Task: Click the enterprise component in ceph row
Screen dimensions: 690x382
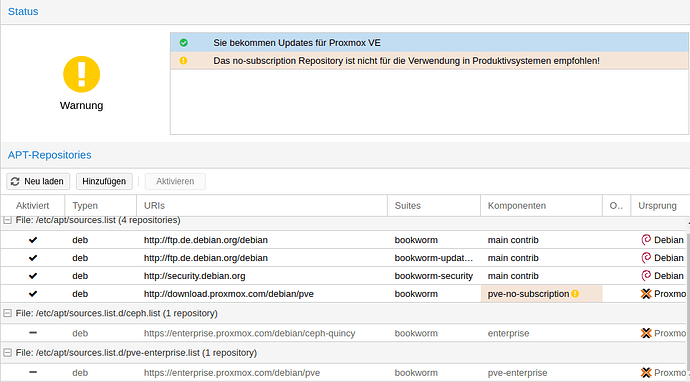Action: tap(508, 333)
